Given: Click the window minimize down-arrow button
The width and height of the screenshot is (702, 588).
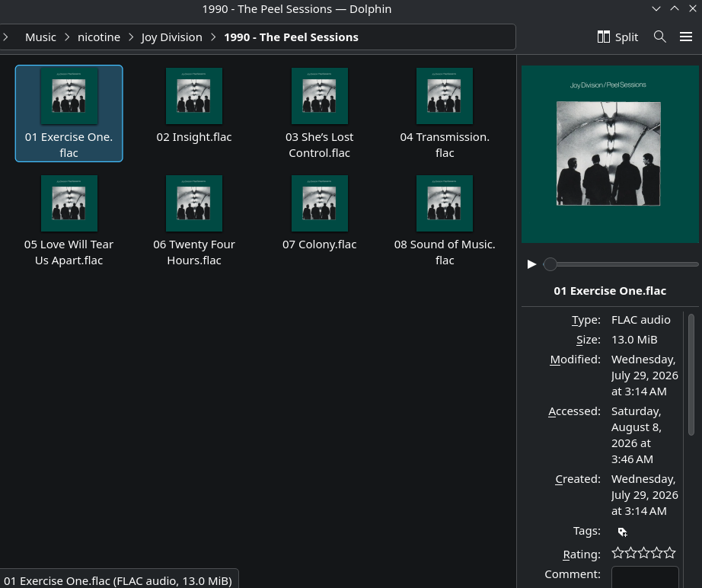Looking at the screenshot, I should (656, 8).
